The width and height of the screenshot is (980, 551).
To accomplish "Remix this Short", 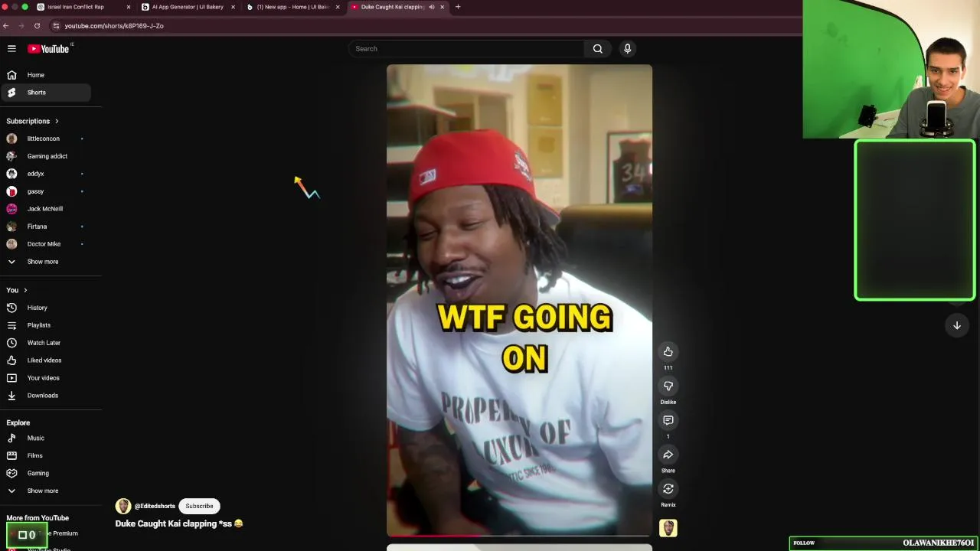I will pos(668,489).
